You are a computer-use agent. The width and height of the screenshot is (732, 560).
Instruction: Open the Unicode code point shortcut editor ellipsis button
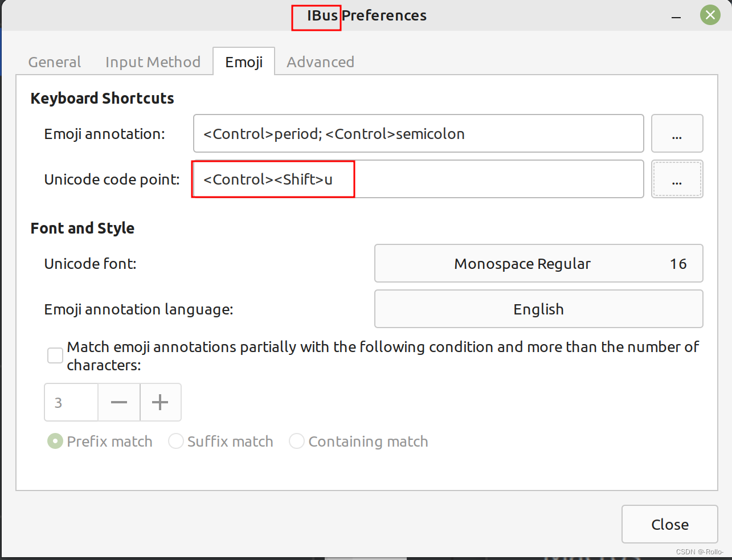677,179
